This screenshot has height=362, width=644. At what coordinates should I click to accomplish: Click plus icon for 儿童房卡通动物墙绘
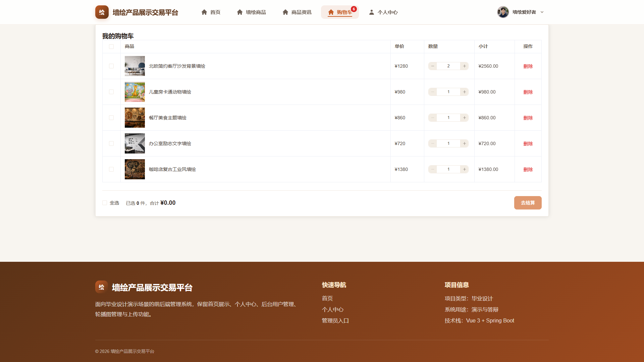(464, 92)
